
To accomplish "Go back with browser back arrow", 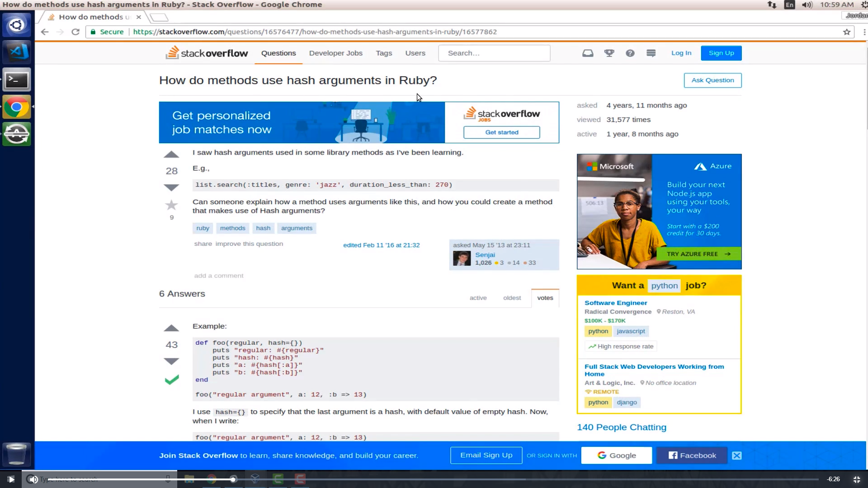I will tap(44, 32).
